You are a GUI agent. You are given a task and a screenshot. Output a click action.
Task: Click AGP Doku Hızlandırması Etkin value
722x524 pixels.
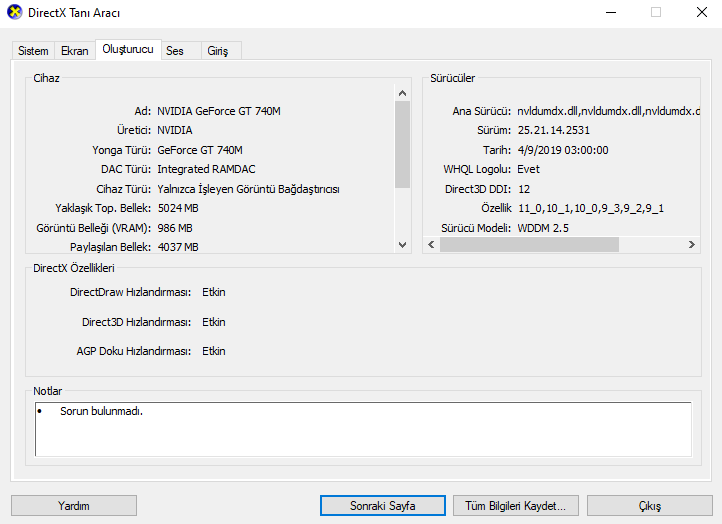(214, 351)
